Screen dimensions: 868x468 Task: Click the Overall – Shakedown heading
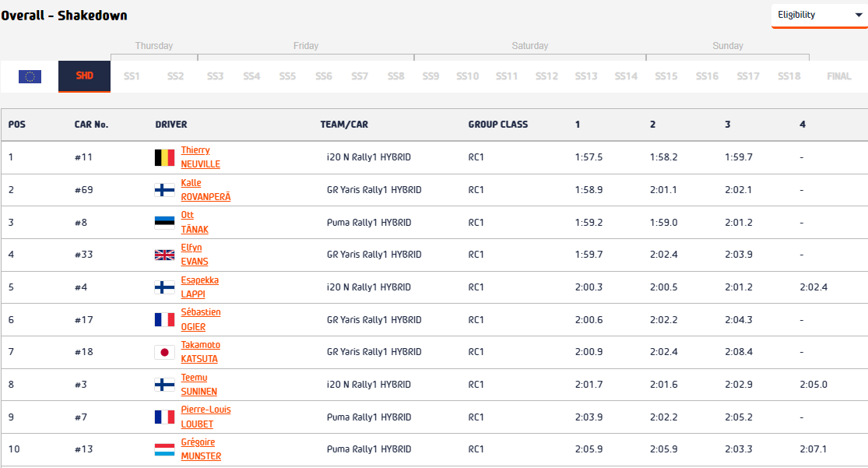pos(64,16)
